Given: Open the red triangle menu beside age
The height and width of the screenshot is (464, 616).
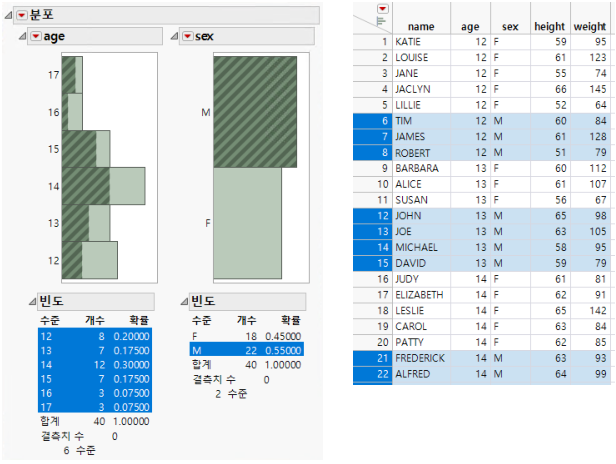Looking at the screenshot, I should coord(36,36).
